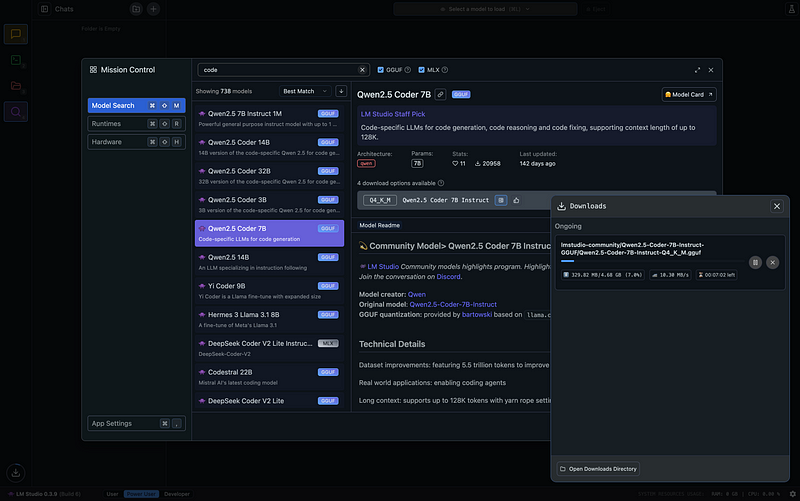Open the Qwen model creator link

tap(417, 294)
